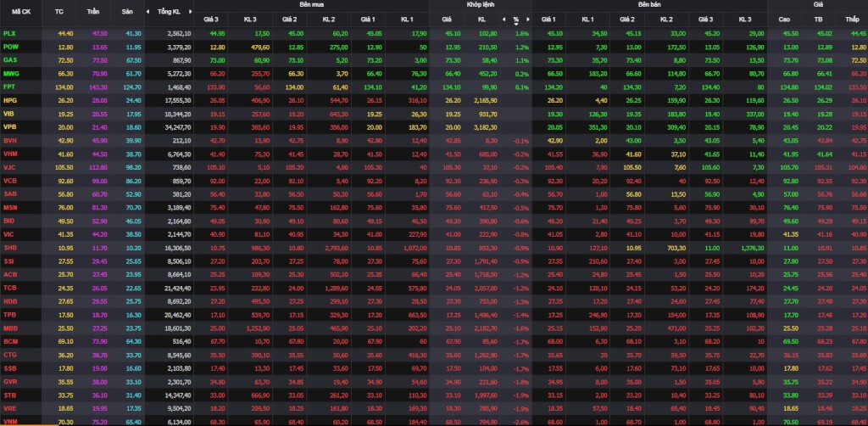Screen dimensions: 868x426
Task: Select the BCM ticker symbol
Action: point(10,341)
